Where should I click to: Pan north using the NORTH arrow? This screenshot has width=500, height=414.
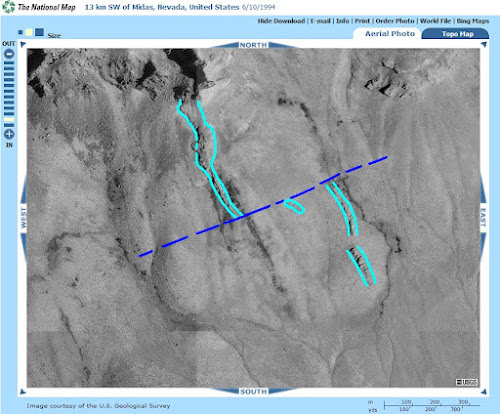coord(253,45)
